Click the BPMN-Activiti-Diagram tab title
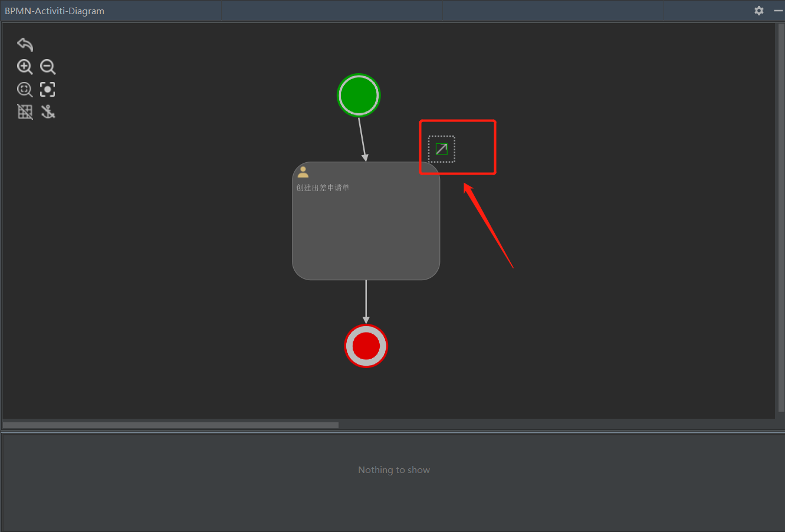 point(54,11)
